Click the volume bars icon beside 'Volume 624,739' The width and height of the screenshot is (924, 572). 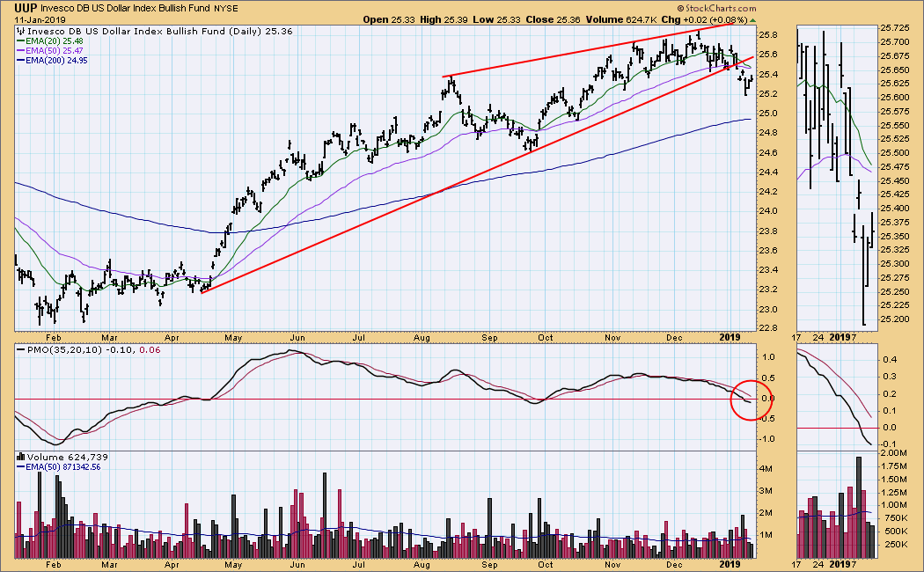pyautogui.click(x=20, y=457)
